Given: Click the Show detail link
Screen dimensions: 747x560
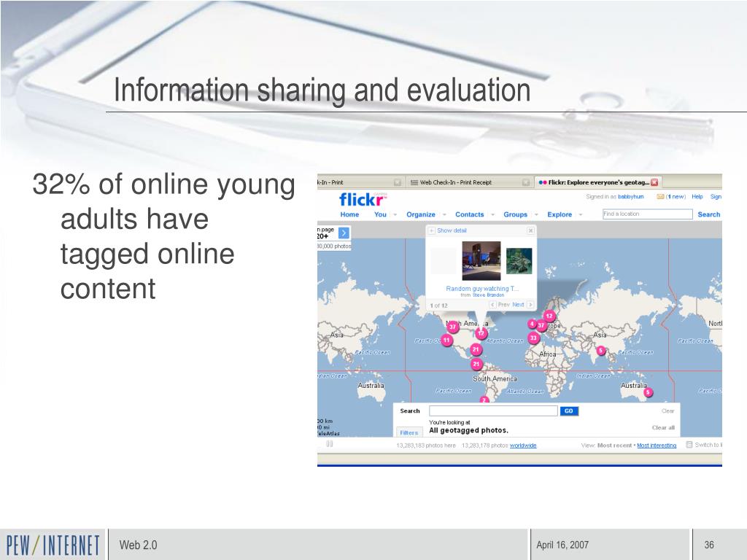Looking at the screenshot, I should 452,230.
